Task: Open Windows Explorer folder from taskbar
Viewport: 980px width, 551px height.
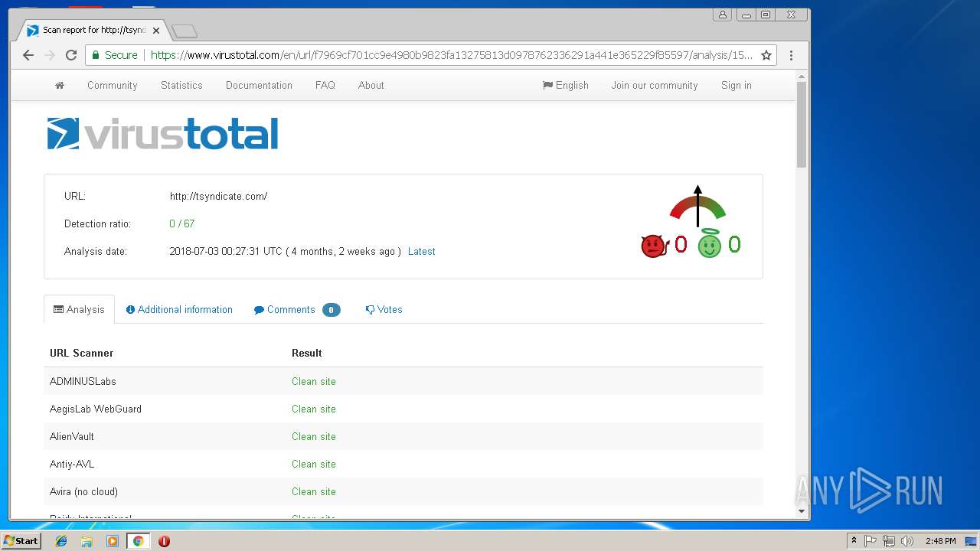Action: (x=87, y=541)
